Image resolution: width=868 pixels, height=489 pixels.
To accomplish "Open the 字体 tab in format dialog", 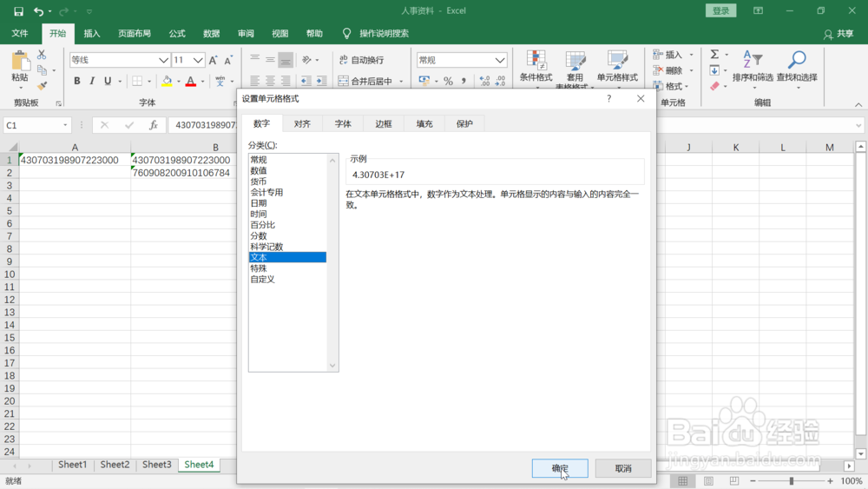I will coord(343,123).
